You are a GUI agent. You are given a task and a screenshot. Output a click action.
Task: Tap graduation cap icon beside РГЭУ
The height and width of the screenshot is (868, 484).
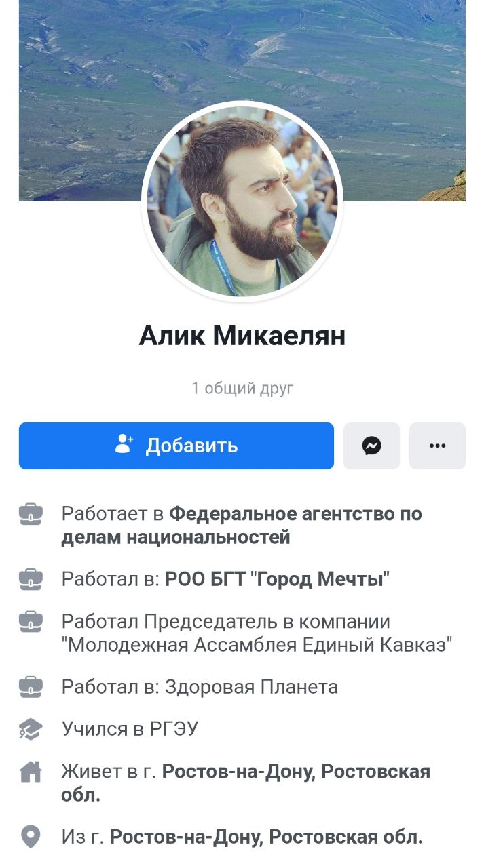31,729
